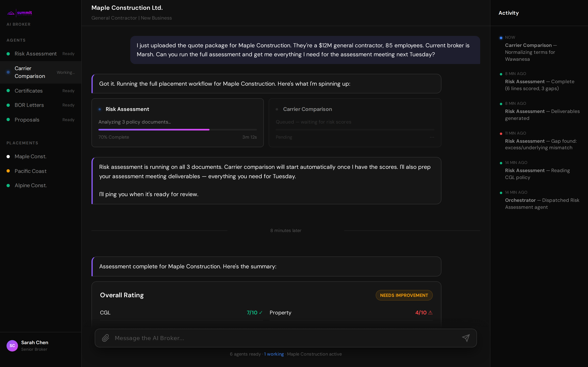Click the NEEDS IMPROVEMENT badge
588x367 pixels.
[x=404, y=295]
